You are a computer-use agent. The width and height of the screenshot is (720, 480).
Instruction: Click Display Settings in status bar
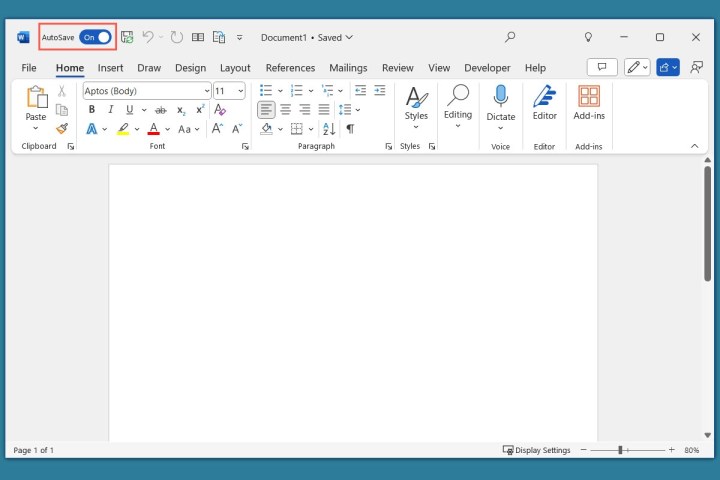[536, 450]
